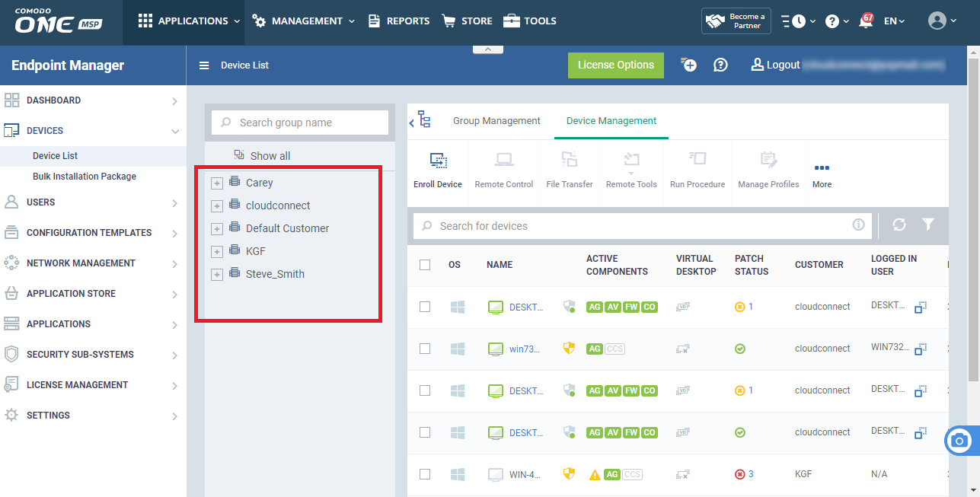Expand the cloudconnect tree node
Screen dimensions: 980x497
pyautogui.click(x=217, y=206)
